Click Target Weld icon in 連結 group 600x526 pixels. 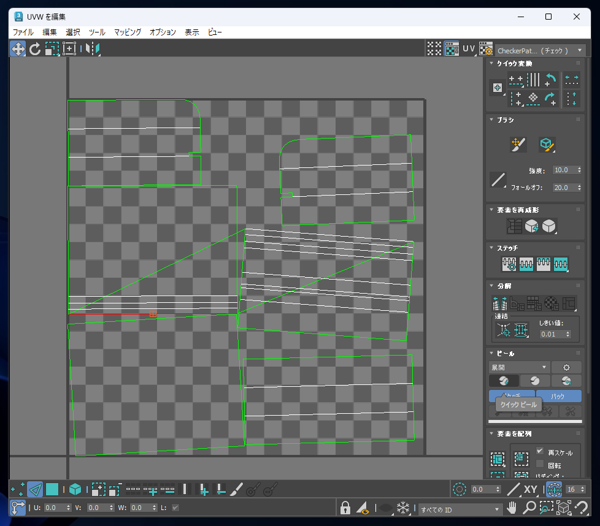pos(503,329)
